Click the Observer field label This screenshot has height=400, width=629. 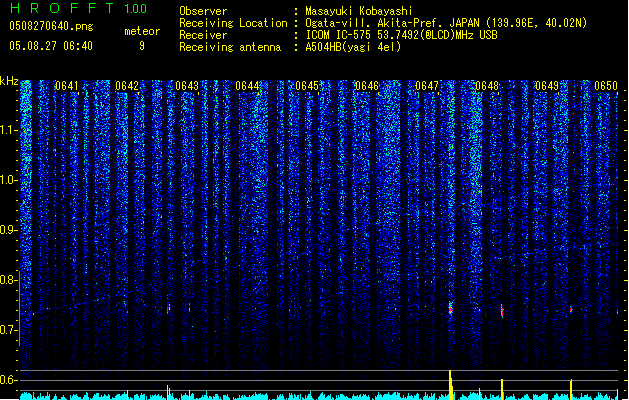[x=203, y=11]
